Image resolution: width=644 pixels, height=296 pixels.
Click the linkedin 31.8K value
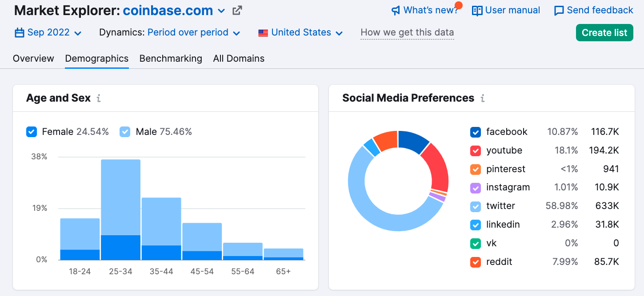(x=607, y=225)
